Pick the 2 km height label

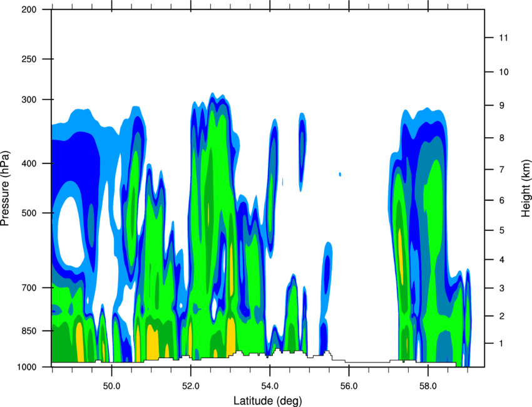click(502, 316)
